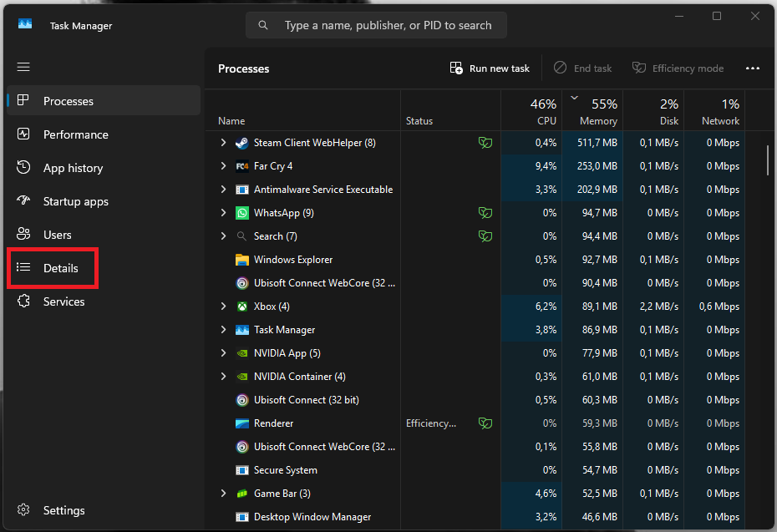This screenshot has width=777, height=532.
Task: Click the Steam Client WebHelper process icon
Action: [x=241, y=143]
